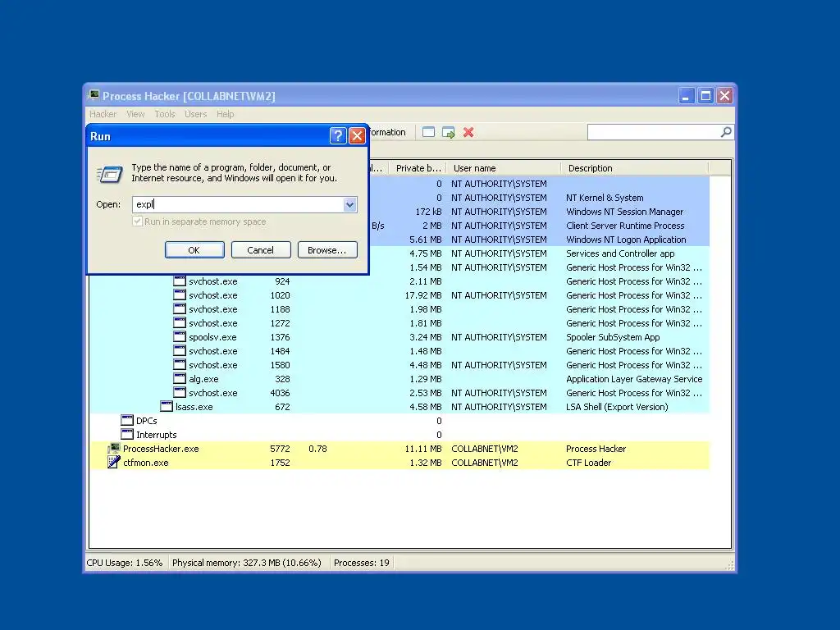Viewport: 840px width, 630px height.
Task: Select the alg.exe process name
Action: tap(203, 379)
